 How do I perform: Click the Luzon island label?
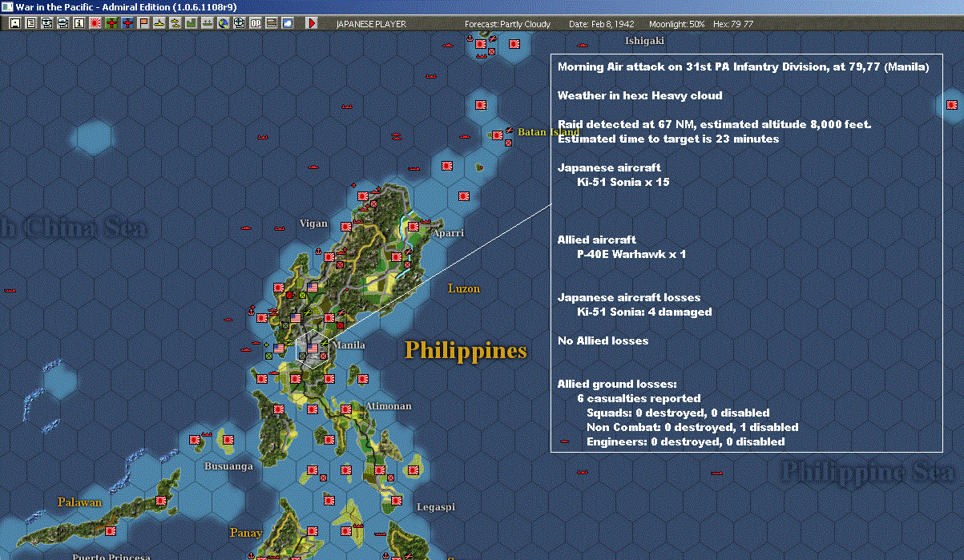coord(464,288)
